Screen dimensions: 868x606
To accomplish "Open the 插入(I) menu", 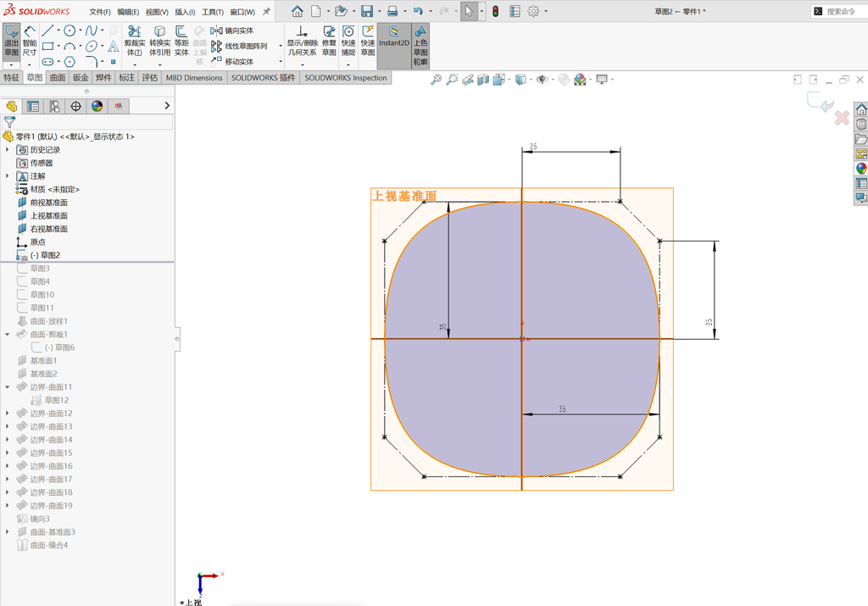I will [x=185, y=12].
